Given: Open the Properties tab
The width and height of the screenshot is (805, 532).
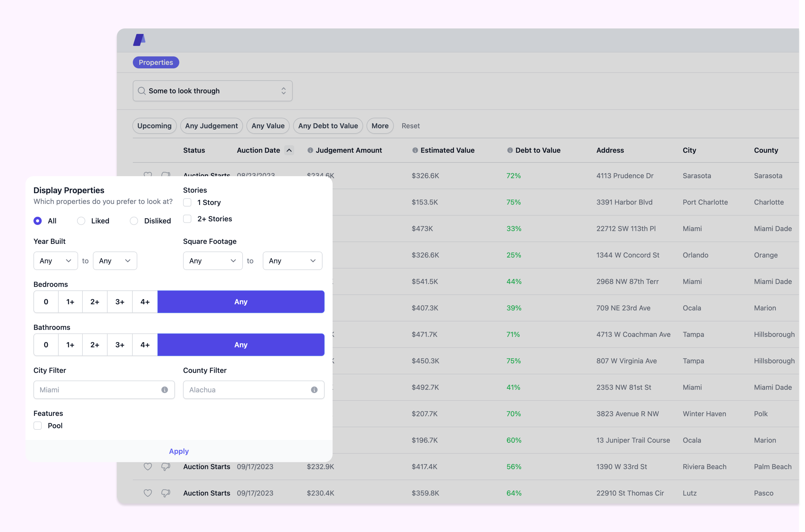Looking at the screenshot, I should [x=156, y=62].
